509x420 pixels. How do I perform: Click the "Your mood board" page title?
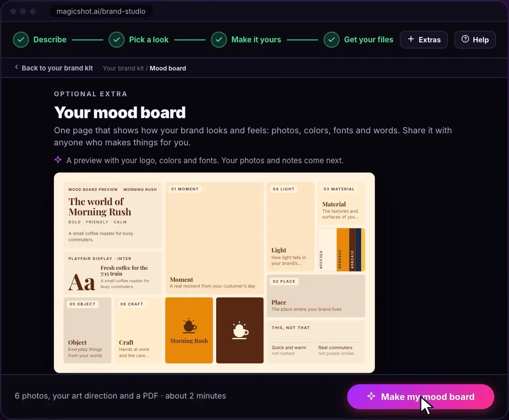click(x=120, y=112)
